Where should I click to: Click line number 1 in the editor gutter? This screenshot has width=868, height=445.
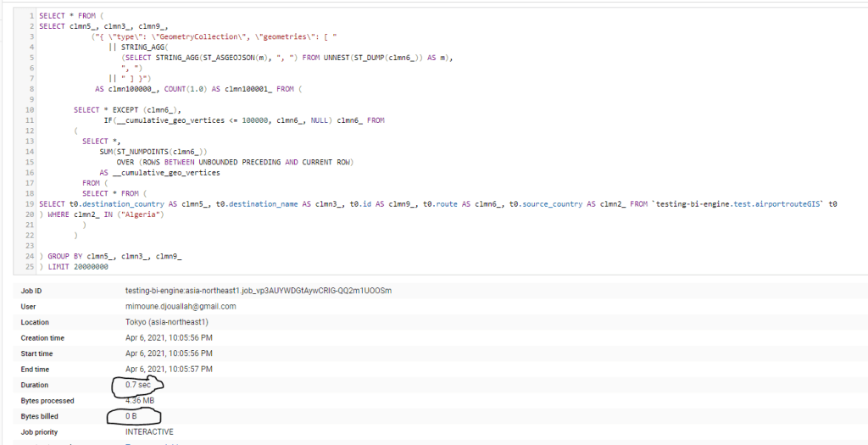click(x=31, y=16)
